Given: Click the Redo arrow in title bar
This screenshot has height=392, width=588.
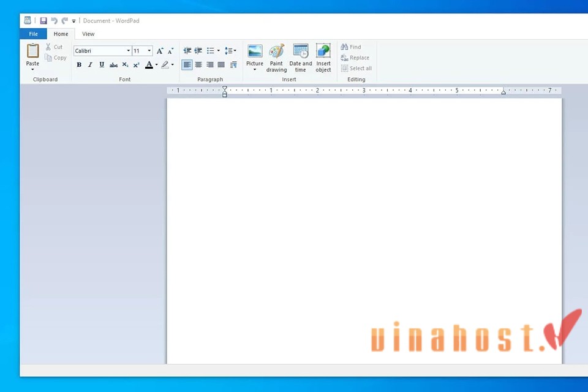Looking at the screenshot, I should (65, 21).
